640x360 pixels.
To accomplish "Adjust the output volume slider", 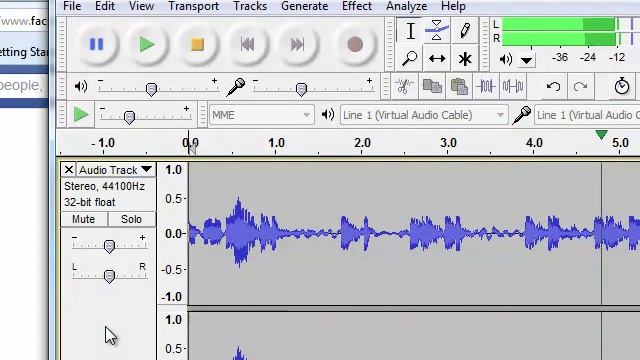I will click(x=151, y=89).
